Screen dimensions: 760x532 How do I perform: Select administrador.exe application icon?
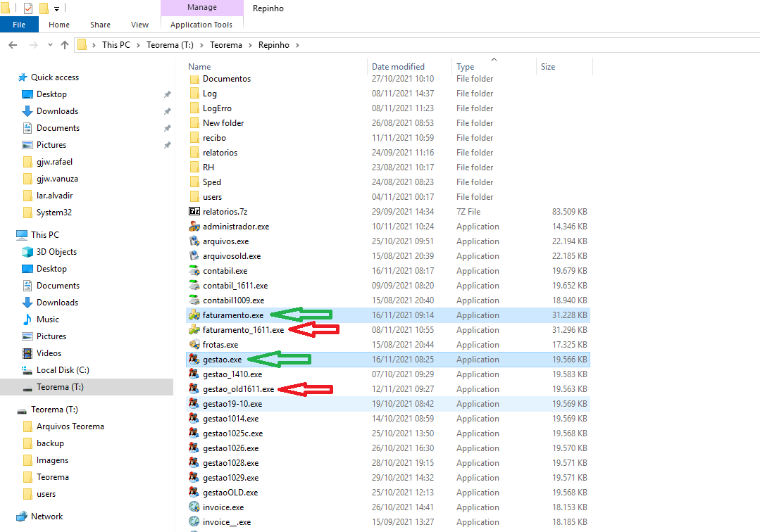point(194,227)
